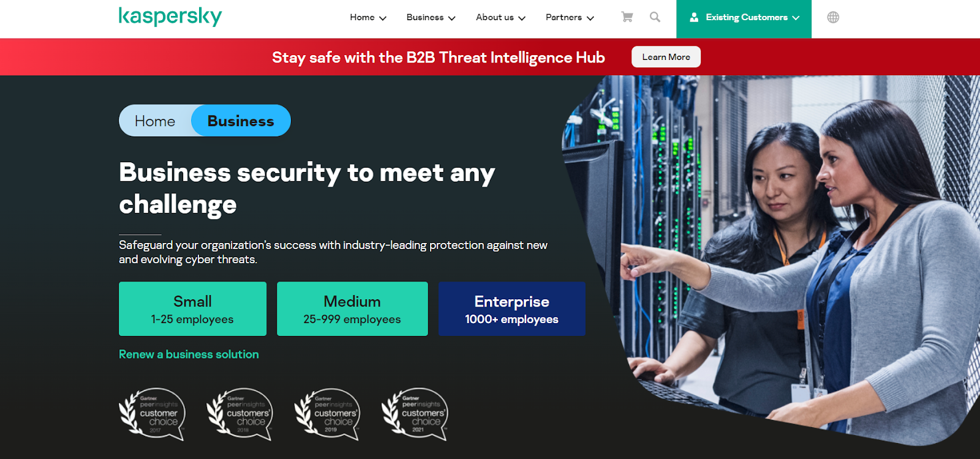The width and height of the screenshot is (980, 459).
Task: Click the Kaspersky logo
Action: (170, 17)
